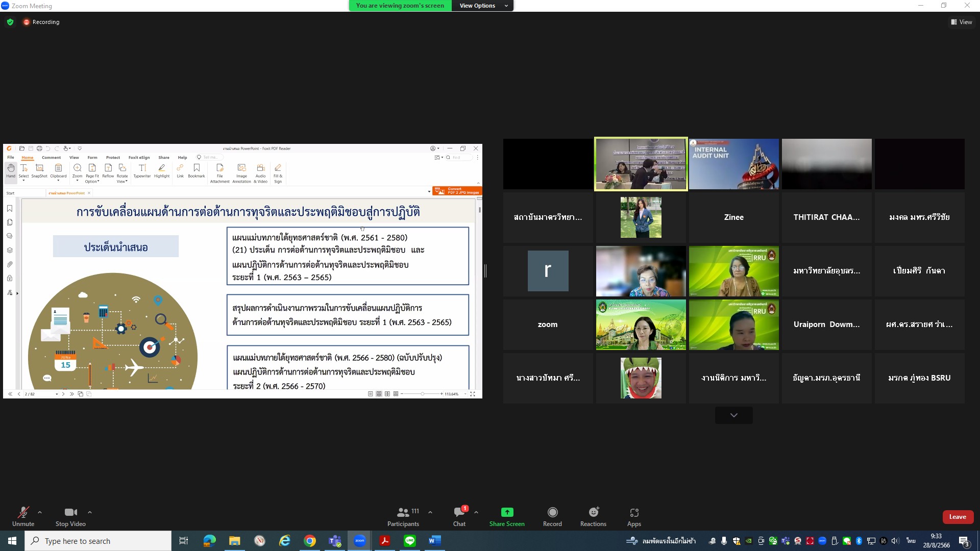The width and height of the screenshot is (980, 551).
Task: Activate the Highlight tool in Foxit
Action: coord(162,170)
